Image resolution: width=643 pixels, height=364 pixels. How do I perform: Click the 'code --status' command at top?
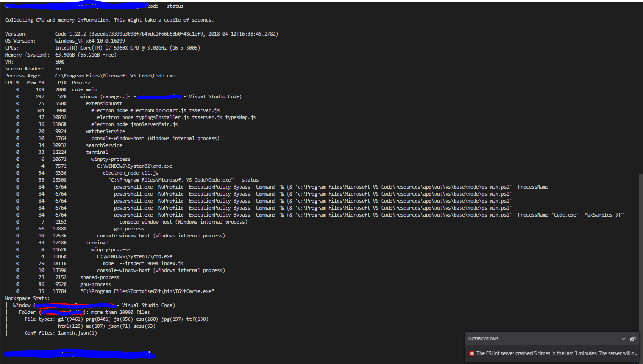pyautogui.click(x=165, y=6)
